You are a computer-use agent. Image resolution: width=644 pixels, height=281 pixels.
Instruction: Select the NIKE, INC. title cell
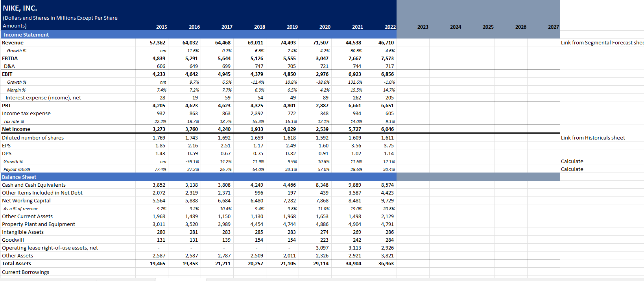[x=20, y=8]
